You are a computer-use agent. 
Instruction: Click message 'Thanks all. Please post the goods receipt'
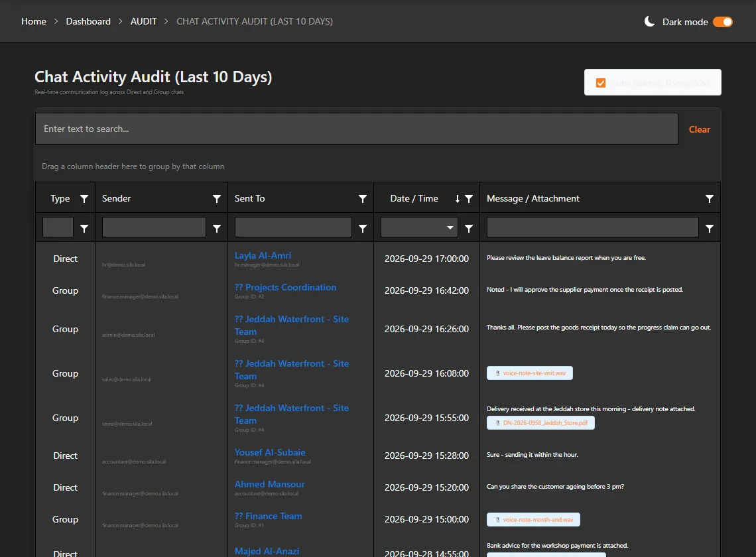599,328
